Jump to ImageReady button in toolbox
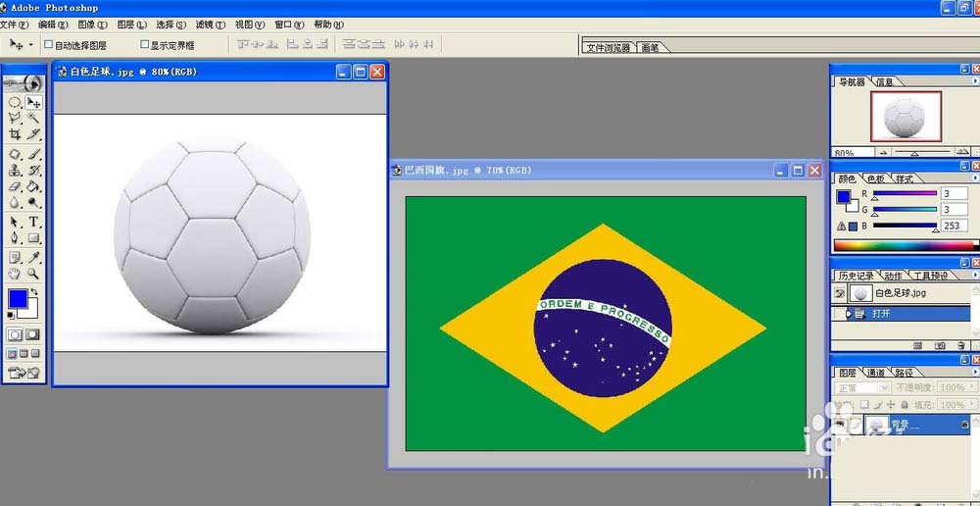 click(24, 374)
